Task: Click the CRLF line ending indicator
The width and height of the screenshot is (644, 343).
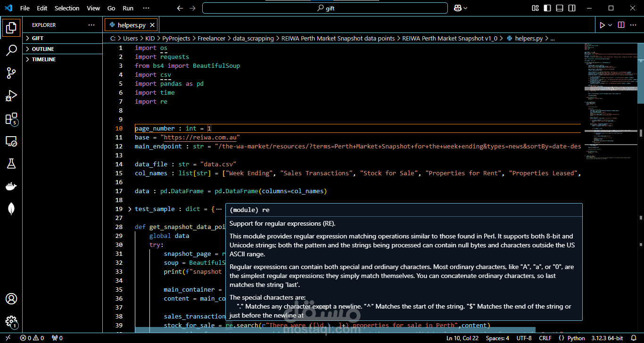Action: coord(545,338)
